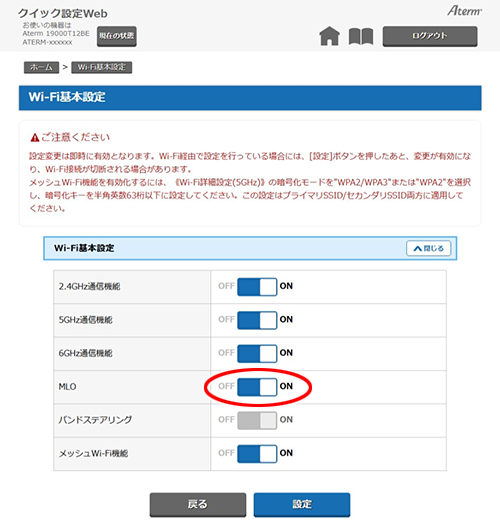Screen dimensions: 500x525
Task: Toggle the メッシュWi-Fi機能 switch
Action: tap(257, 454)
